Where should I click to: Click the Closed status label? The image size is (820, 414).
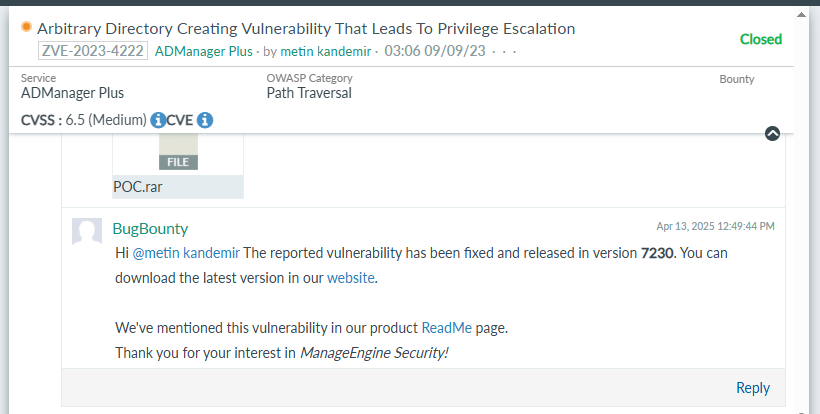click(x=761, y=39)
